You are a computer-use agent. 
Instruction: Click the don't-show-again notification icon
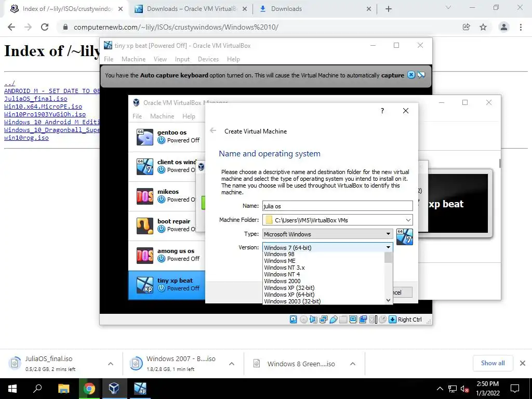tap(421, 75)
